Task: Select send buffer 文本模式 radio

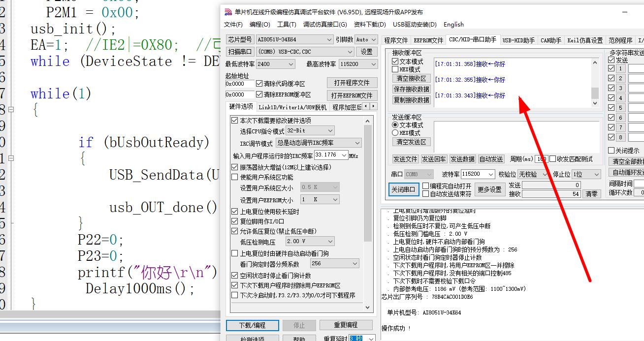Action: click(395, 125)
